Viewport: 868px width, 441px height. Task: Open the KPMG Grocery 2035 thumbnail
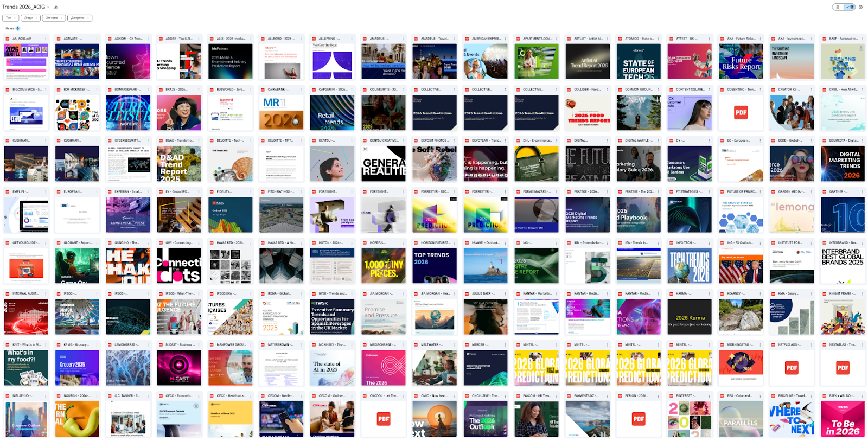pyautogui.click(x=77, y=367)
